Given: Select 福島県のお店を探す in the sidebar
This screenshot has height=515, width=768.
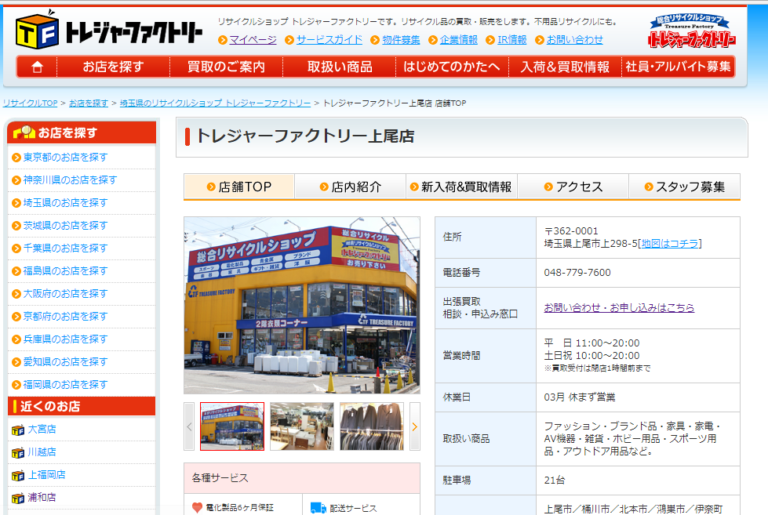Looking at the screenshot, I should (x=65, y=271).
